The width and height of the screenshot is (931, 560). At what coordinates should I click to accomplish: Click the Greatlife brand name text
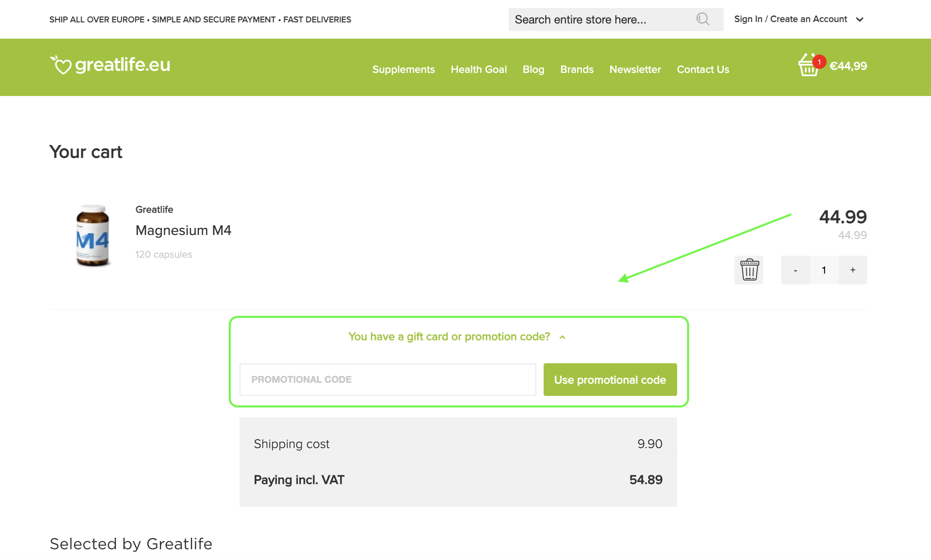154,210
